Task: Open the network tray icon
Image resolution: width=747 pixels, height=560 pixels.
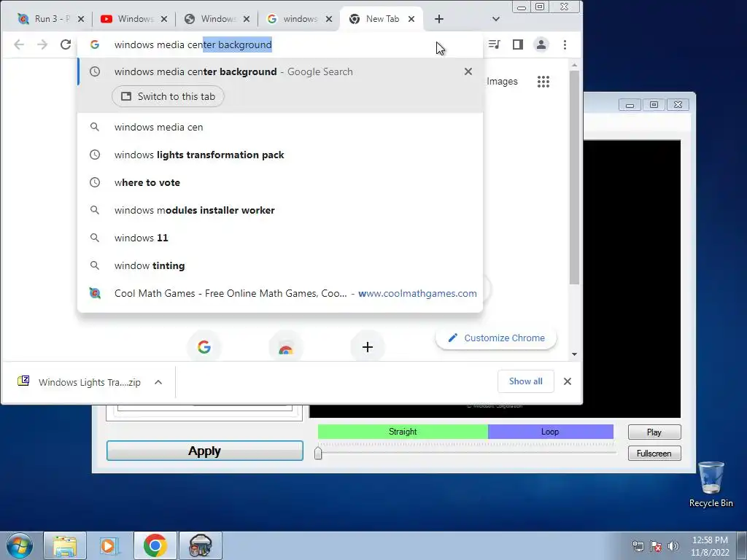Action: click(x=638, y=546)
